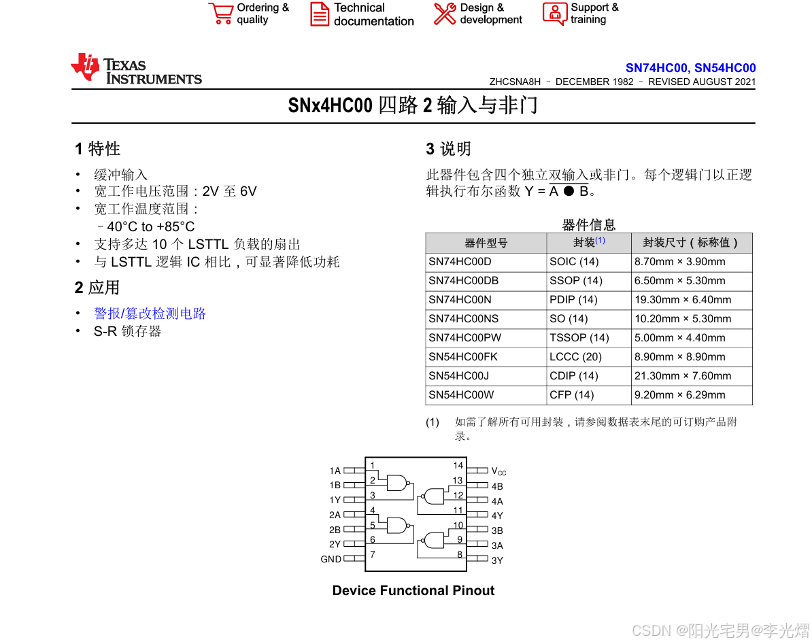Click the 1 特性 section heading
Image resolution: width=812 pixels, height=644 pixels.
tap(97, 149)
